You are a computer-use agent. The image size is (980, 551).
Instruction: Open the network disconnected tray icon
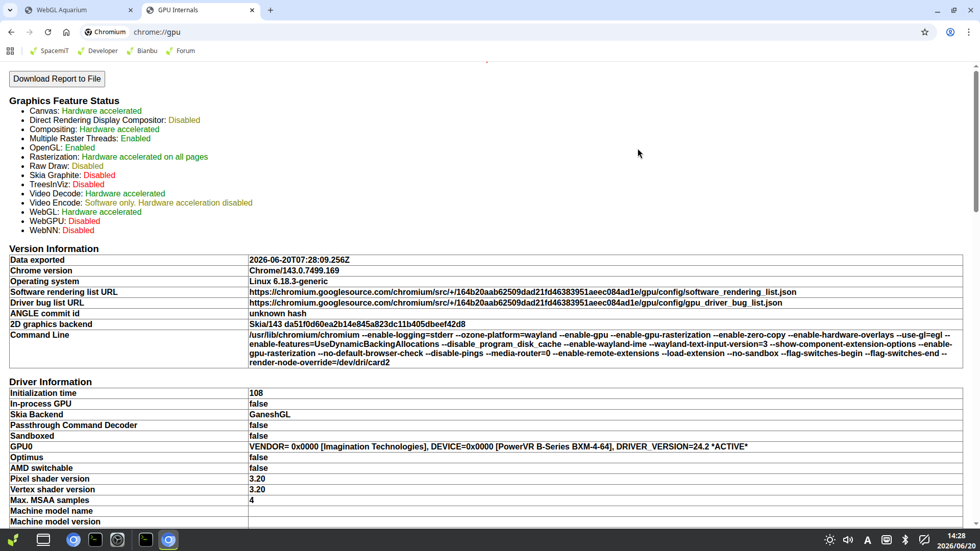(x=924, y=540)
